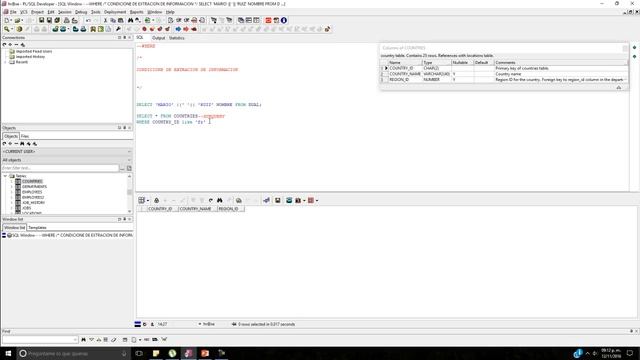Click the refresh icon in the Connections panel
This screenshot has height=360, width=640.
[4, 44]
